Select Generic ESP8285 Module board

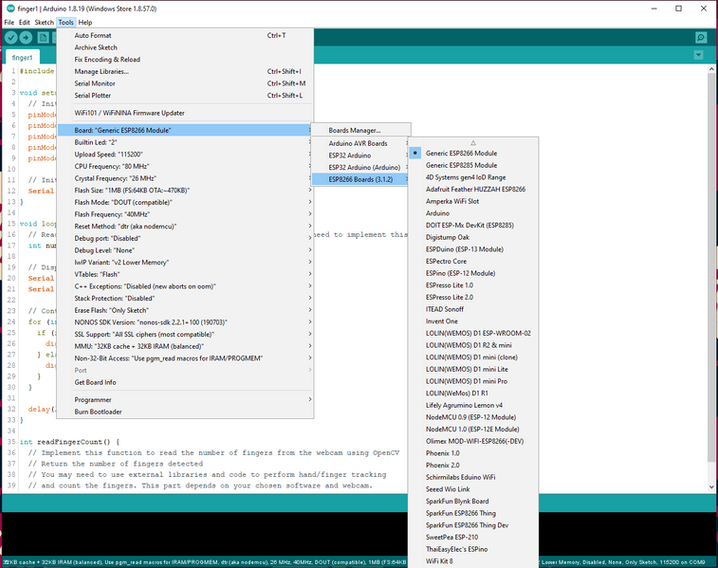click(473, 165)
